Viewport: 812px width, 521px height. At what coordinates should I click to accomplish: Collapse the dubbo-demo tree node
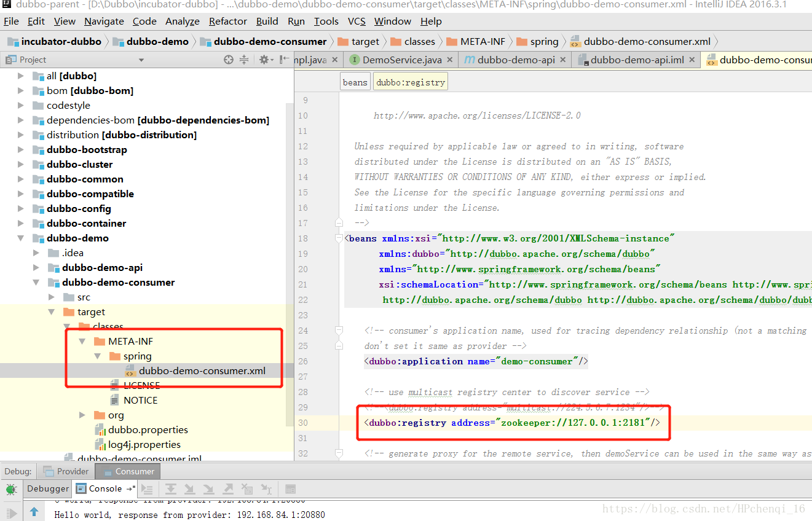tap(21, 238)
